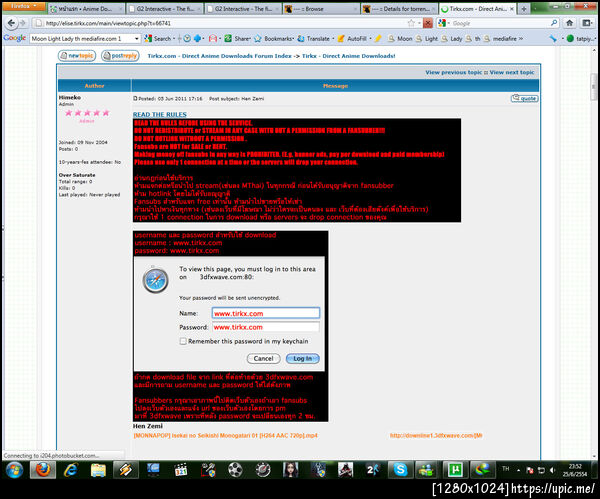
Task: Open the orange Firefox menu button
Action: coord(24,7)
